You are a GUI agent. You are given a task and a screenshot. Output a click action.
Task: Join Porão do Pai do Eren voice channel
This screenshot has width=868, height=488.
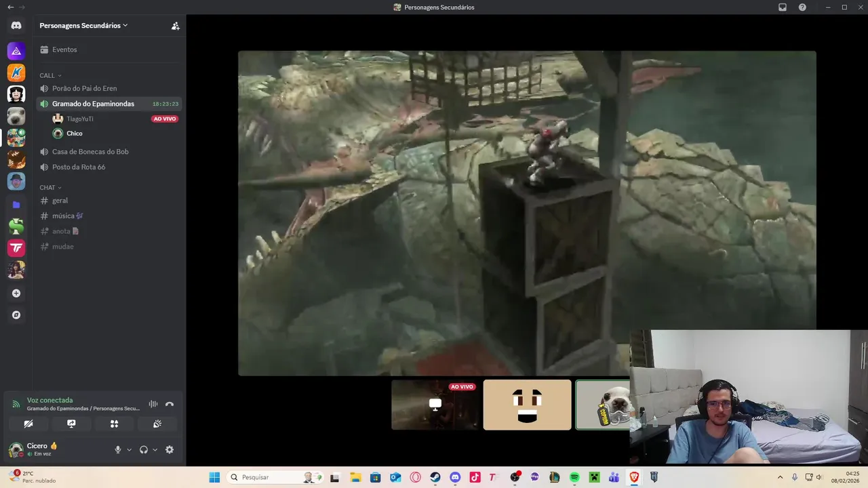click(x=109, y=88)
